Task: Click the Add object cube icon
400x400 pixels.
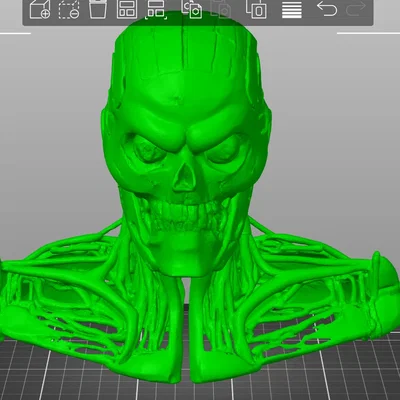Action: pos(40,9)
